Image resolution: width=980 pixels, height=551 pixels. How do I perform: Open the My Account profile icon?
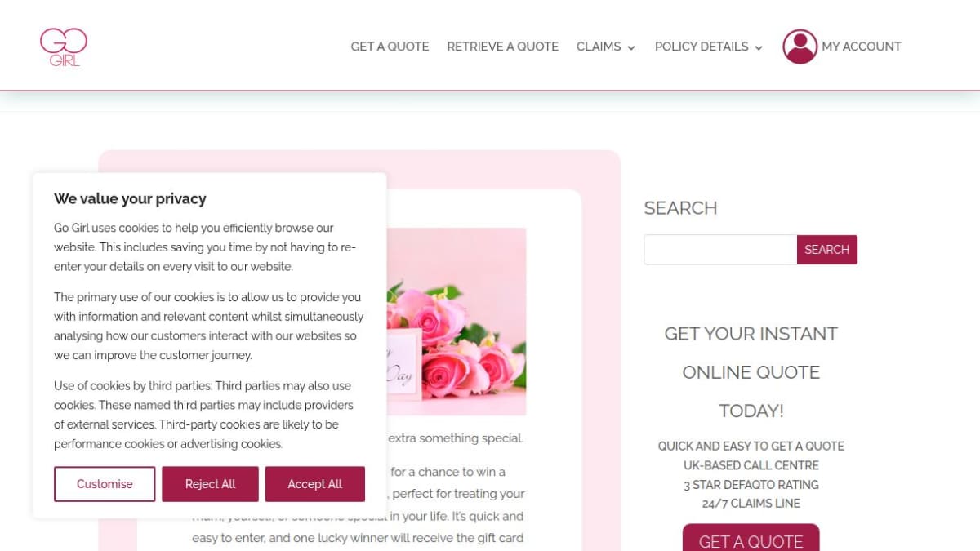pyautogui.click(x=800, y=47)
